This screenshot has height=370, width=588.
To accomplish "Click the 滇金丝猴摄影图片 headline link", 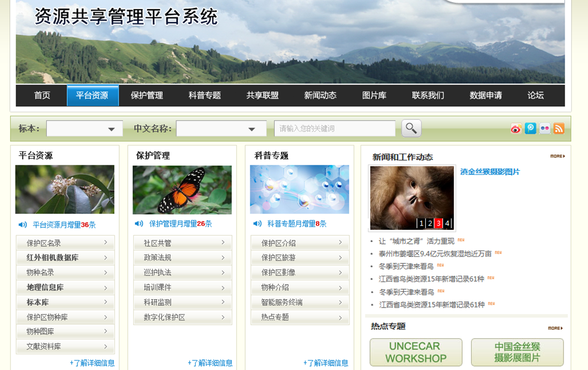I will pos(490,172).
